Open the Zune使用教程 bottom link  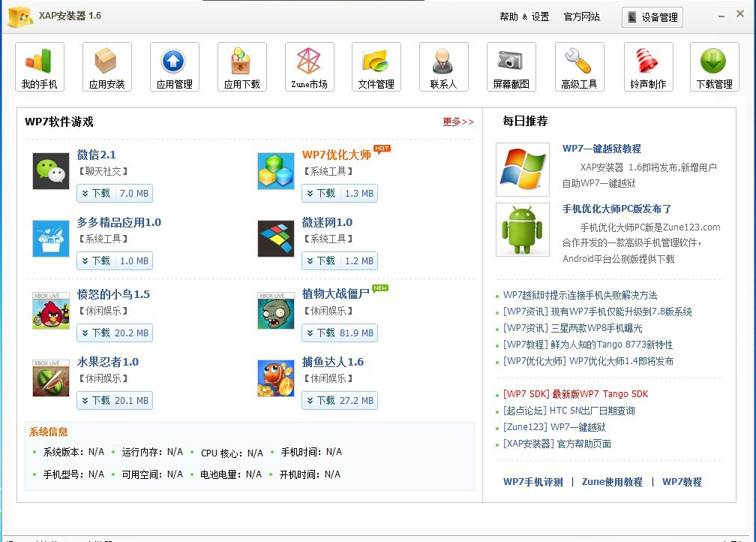[x=612, y=482]
